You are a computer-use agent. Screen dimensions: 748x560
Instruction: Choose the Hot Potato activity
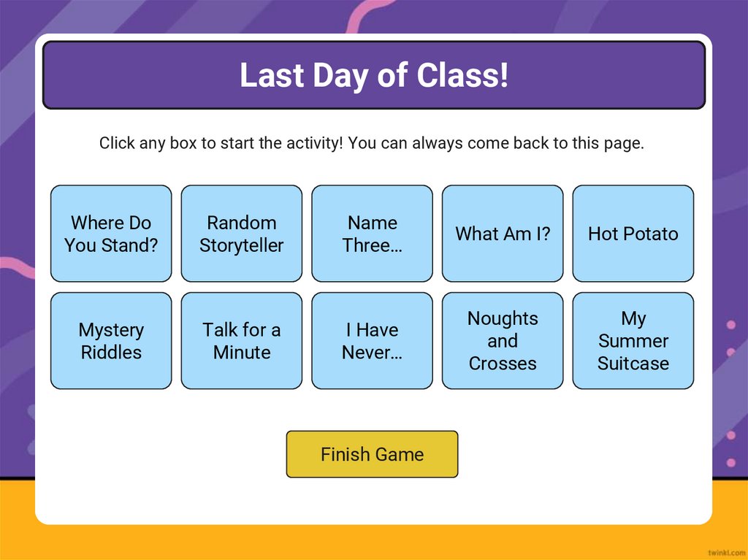[633, 234]
